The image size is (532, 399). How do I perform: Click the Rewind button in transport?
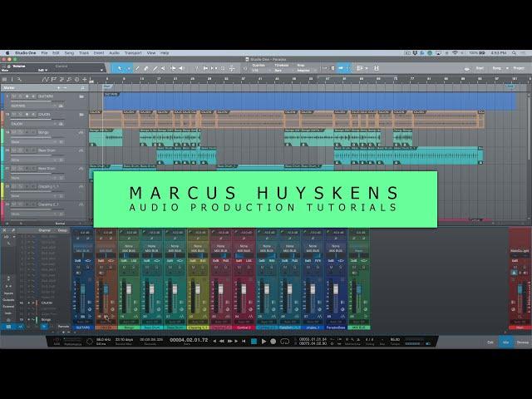222,341
